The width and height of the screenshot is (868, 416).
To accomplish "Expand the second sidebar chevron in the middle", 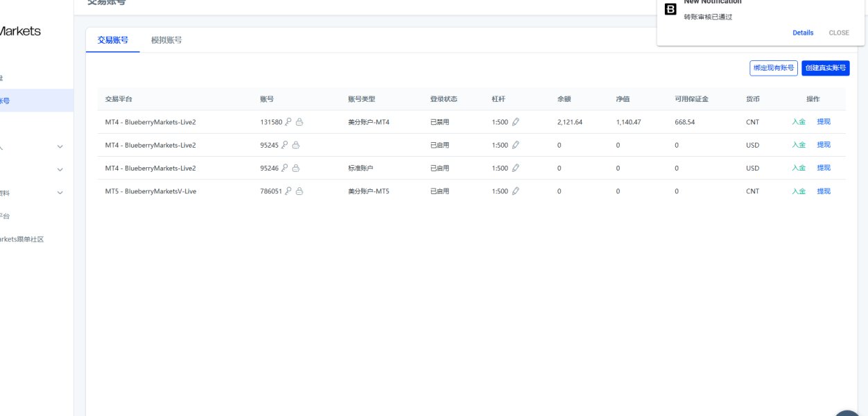I will point(60,169).
